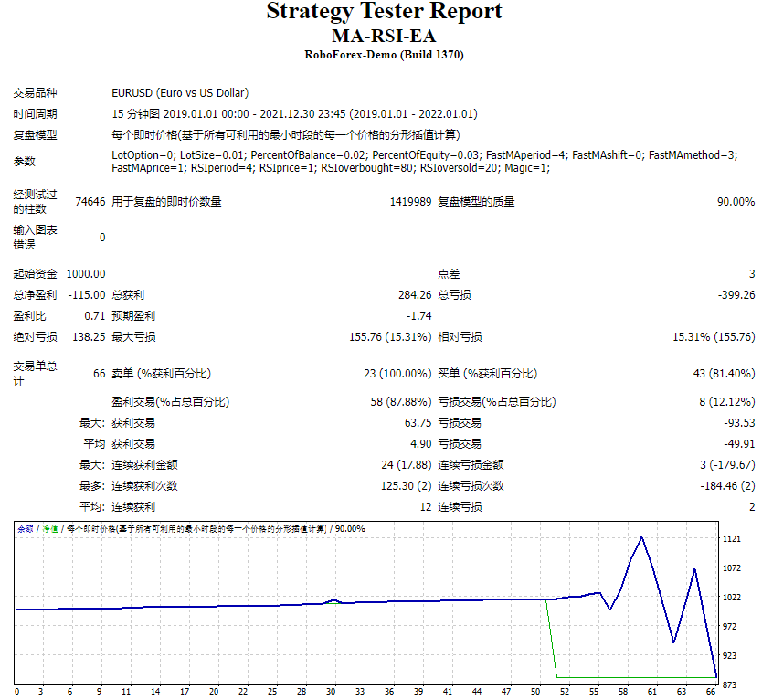
Task: Click consecutive profit value 125.30 (2)
Action: point(407,485)
